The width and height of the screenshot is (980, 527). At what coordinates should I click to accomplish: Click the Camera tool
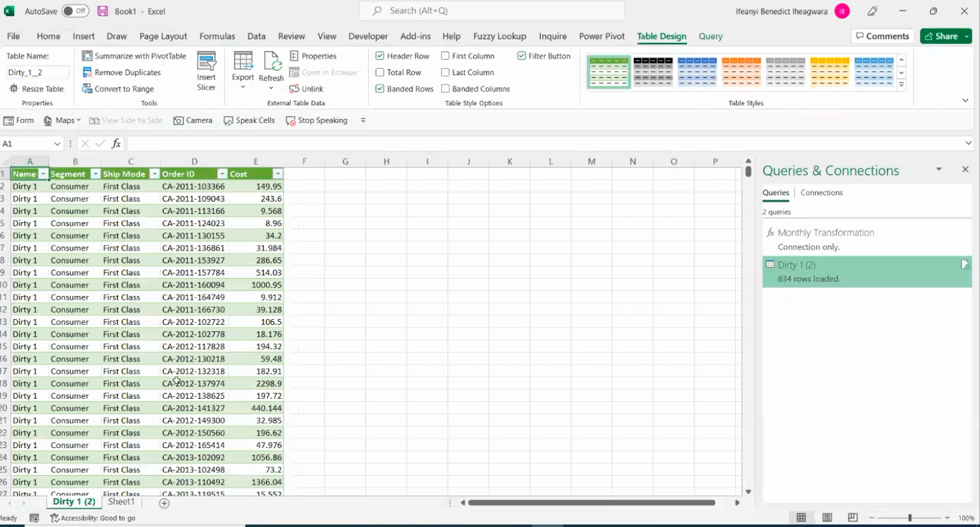[x=193, y=120]
